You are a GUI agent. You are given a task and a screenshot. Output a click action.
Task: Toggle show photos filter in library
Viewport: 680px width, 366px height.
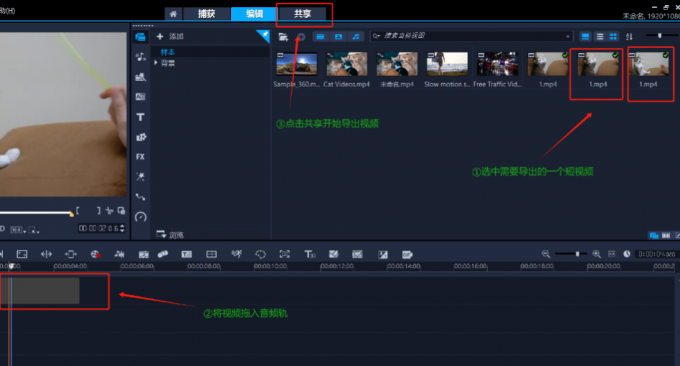pyautogui.click(x=338, y=37)
